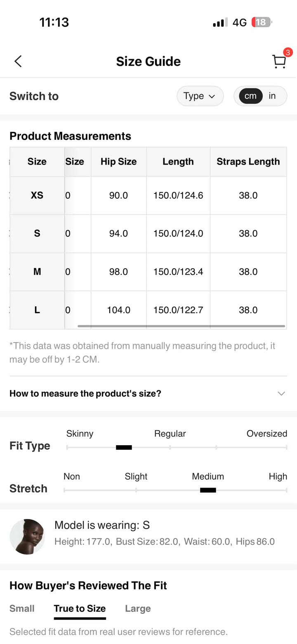Select the True to Size tab
The height and width of the screenshot is (644, 297).
pos(80,609)
